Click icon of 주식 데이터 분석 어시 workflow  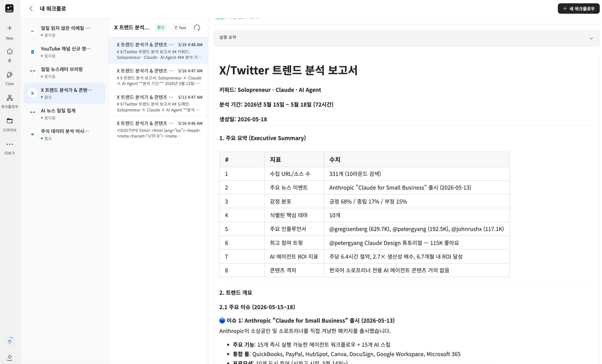(x=32, y=135)
